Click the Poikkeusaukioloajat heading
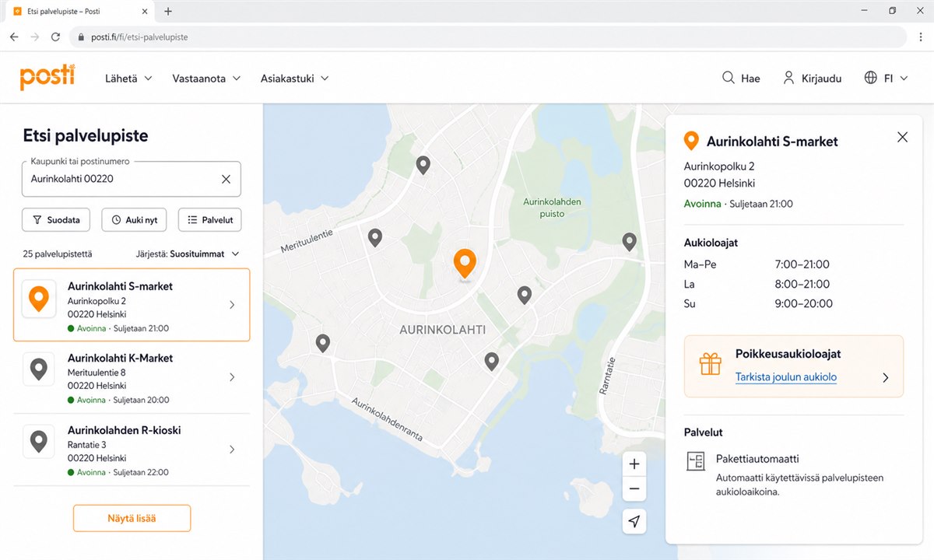Screen dimensions: 934x560 [788, 354]
